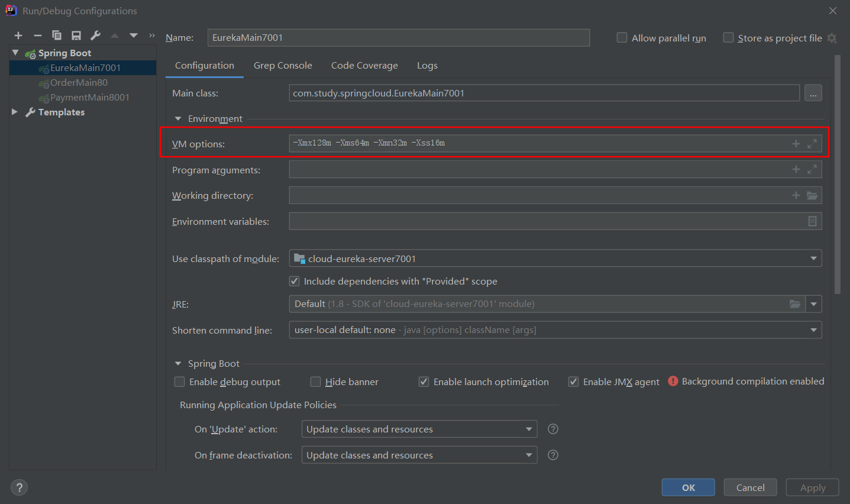This screenshot has height=504, width=850.
Task: Edit environment variables via list icon
Action: (813, 221)
